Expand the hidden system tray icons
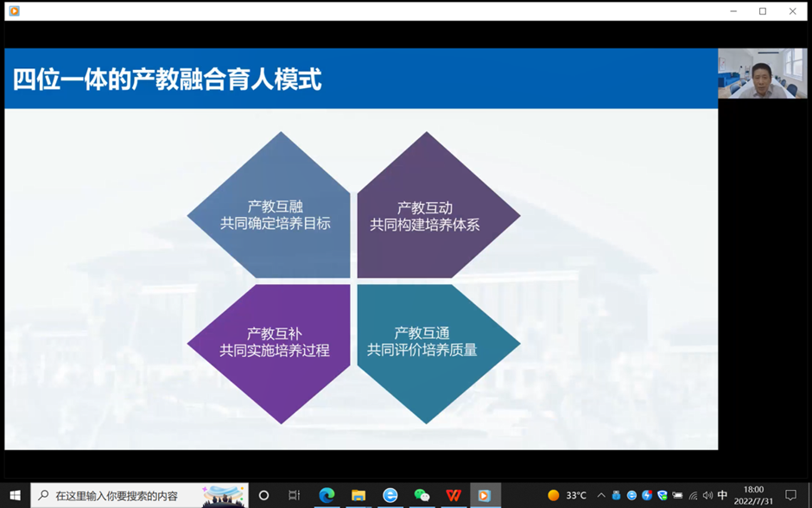Viewport: 812px width, 508px height. tap(601, 496)
